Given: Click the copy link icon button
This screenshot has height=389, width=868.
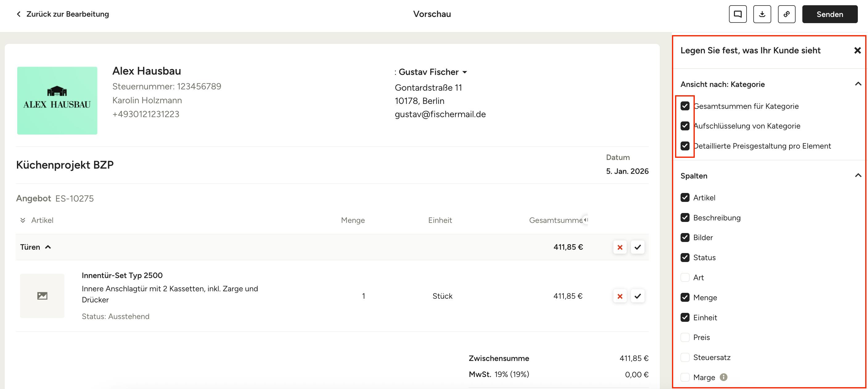Looking at the screenshot, I should point(786,14).
